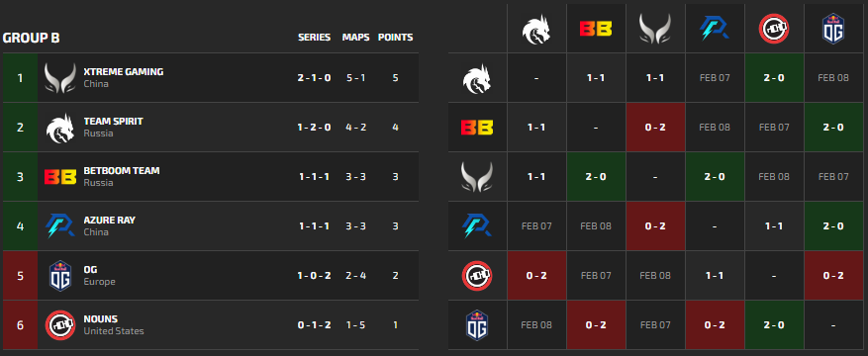
Task: Select Nouns logo in grid header row
Action: pos(773,29)
